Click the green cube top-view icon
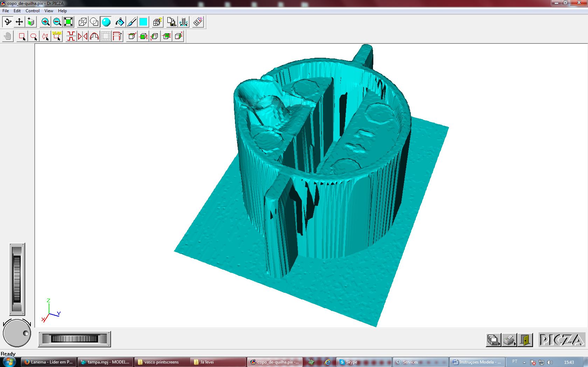The image size is (588, 367). 31,22
